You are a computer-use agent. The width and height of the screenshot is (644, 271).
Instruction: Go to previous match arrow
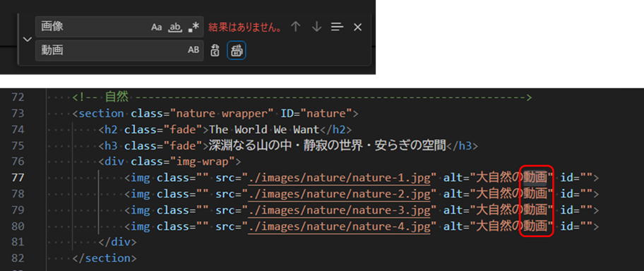pos(296,27)
